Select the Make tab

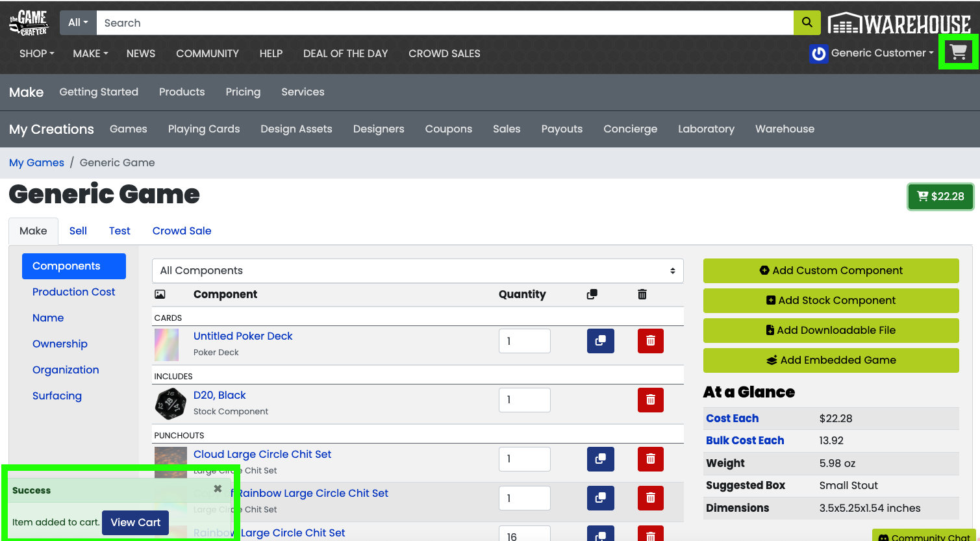point(33,231)
